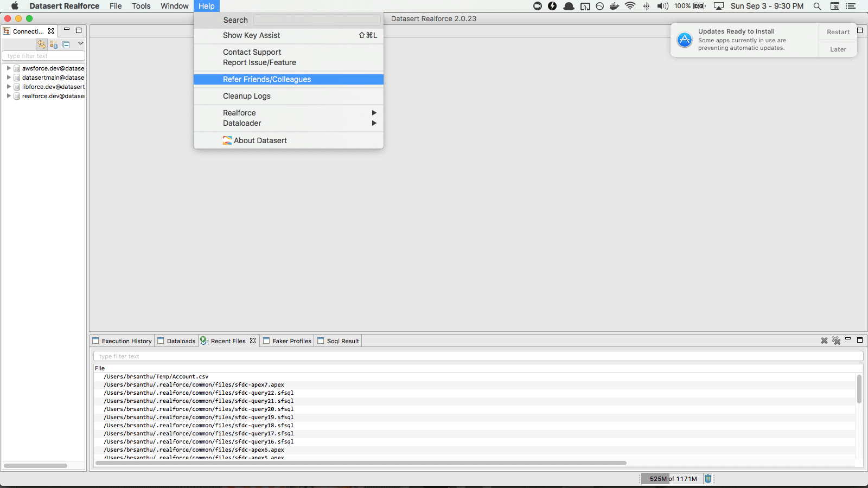Image resolution: width=868 pixels, height=488 pixels.
Task: Select the datasertmain database icon
Action: (x=17, y=78)
